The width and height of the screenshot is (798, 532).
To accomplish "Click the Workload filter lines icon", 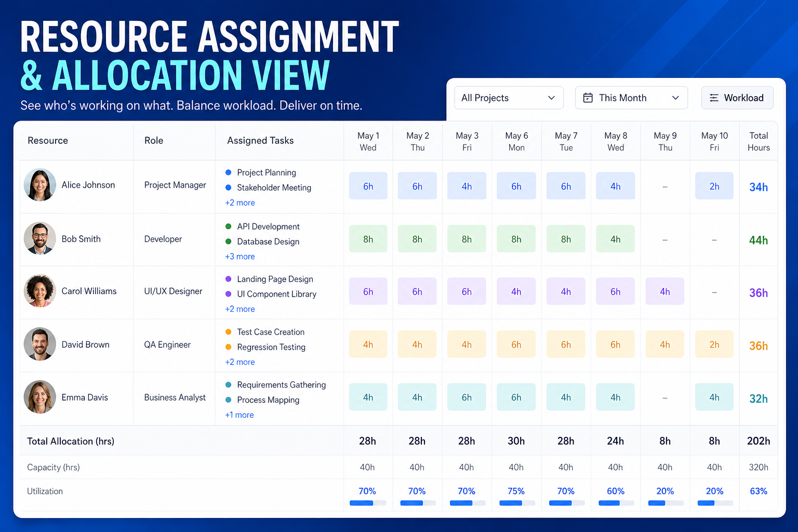I will 714,98.
